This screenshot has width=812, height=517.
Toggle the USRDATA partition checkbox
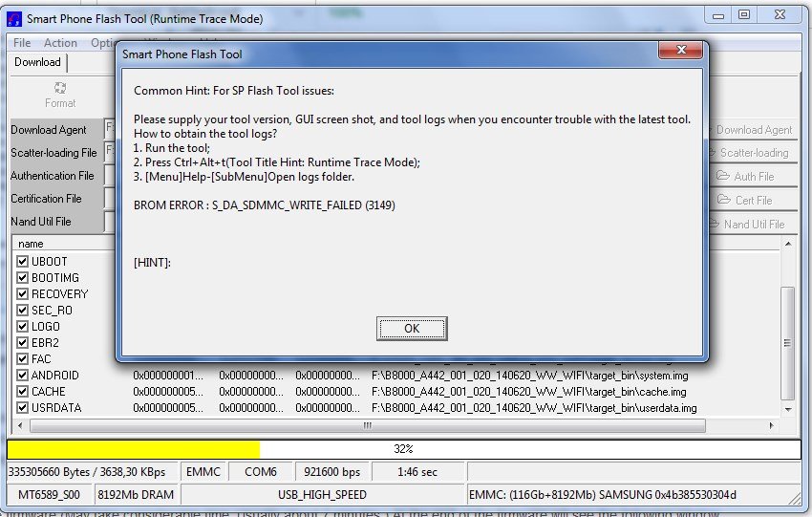22,408
